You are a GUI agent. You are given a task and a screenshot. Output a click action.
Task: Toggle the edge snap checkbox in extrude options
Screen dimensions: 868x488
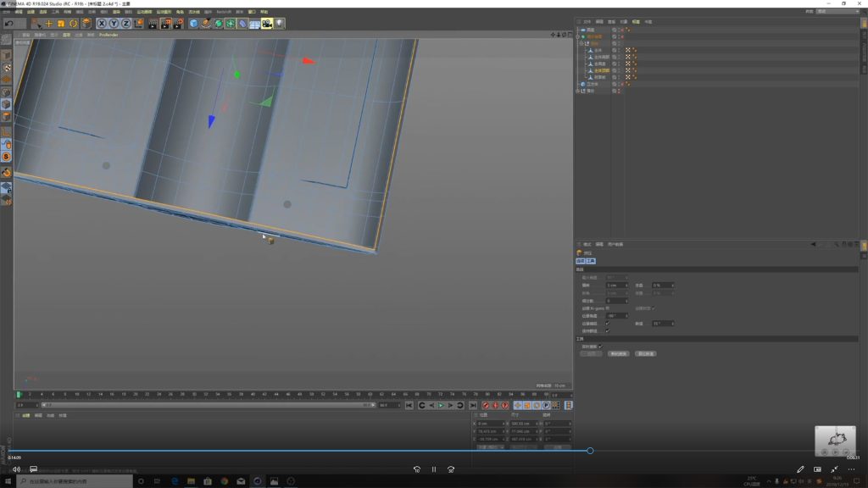pyautogui.click(x=607, y=323)
